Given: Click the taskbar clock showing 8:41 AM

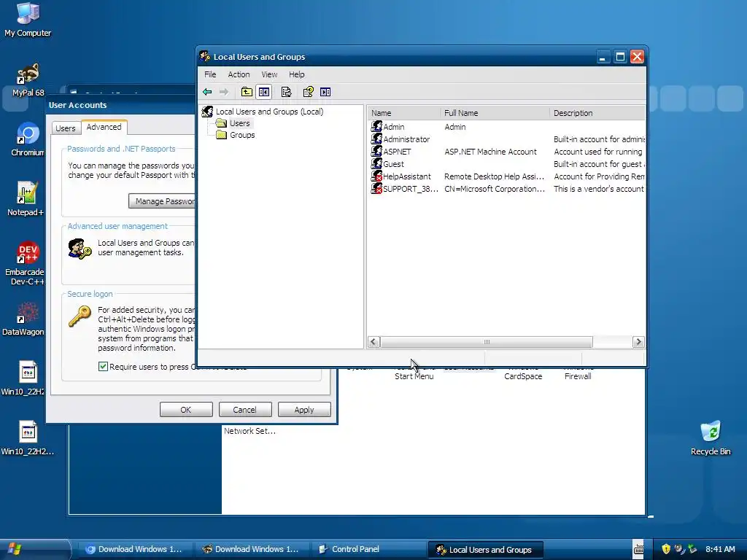Looking at the screenshot, I should pyautogui.click(x=720, y=549).
